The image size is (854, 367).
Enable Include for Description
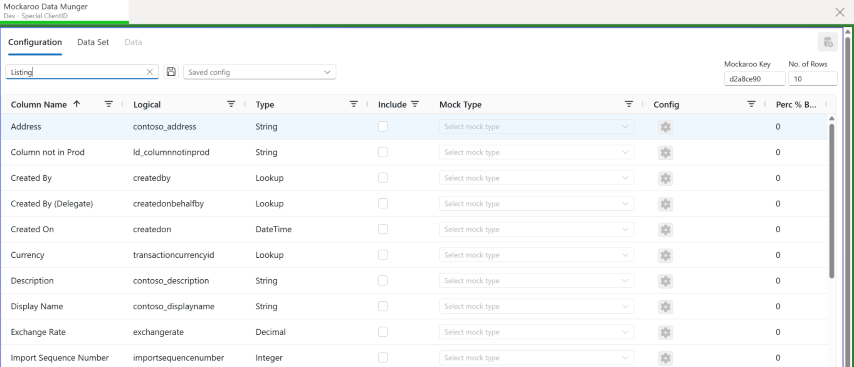pyautogui.click(x=383, y=280)
